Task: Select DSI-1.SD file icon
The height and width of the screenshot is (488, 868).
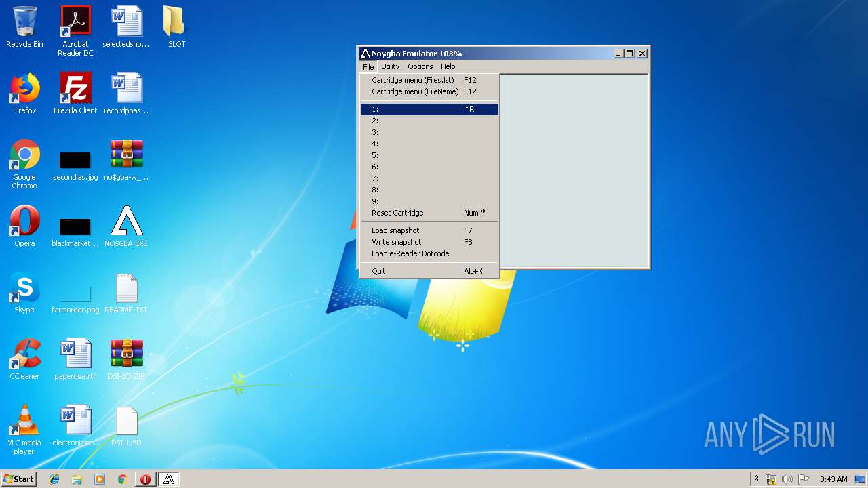Action: [126, 426]
